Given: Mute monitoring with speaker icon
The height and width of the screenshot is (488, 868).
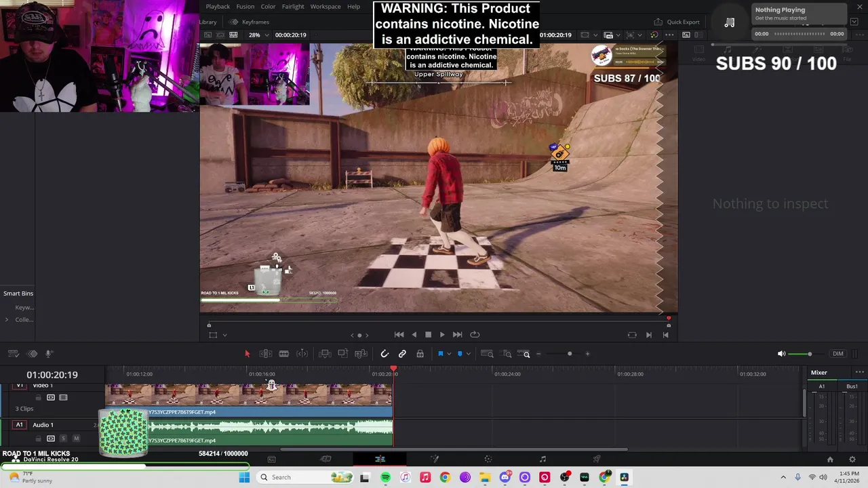Looking at the screenshot, I should [781, 354].
